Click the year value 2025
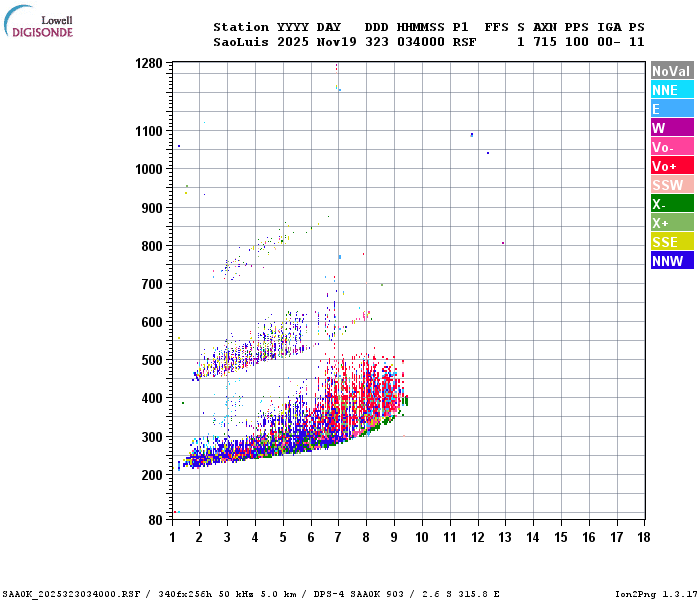 [x=293, y=42]
